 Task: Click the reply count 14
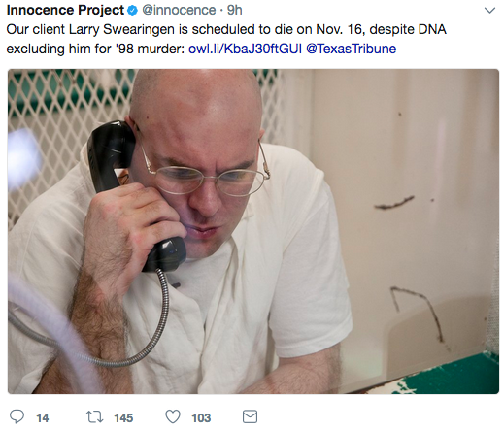(43, 418)
